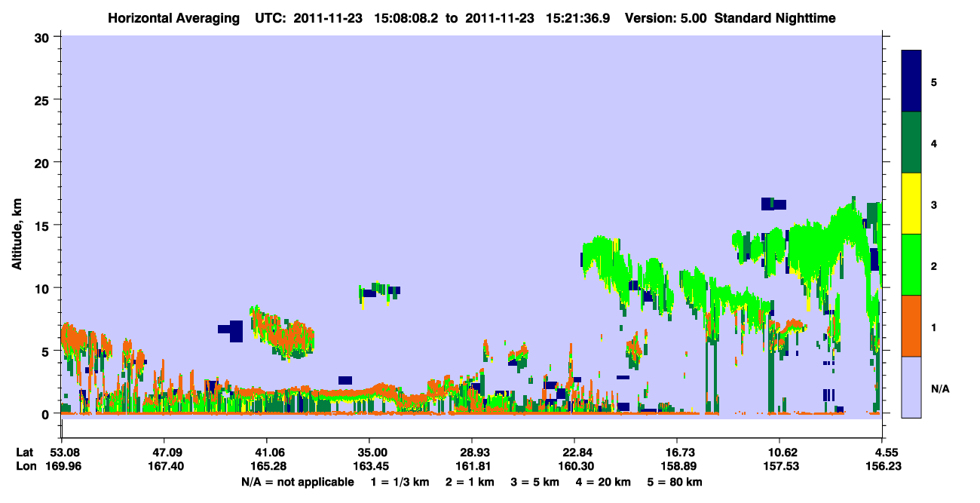The height and width of the screenshot is (503, 980).
Task: Click the longitude value "165.28"
Action: [267, 467]
